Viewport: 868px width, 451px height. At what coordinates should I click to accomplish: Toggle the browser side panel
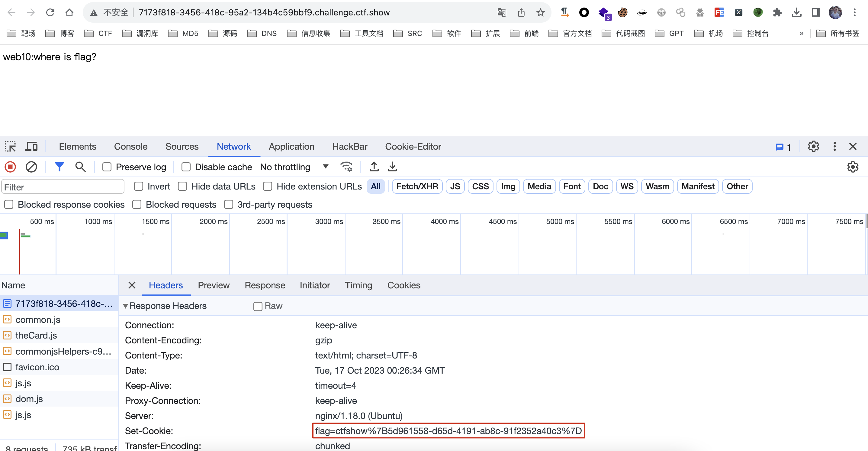(x=816, y=12)
